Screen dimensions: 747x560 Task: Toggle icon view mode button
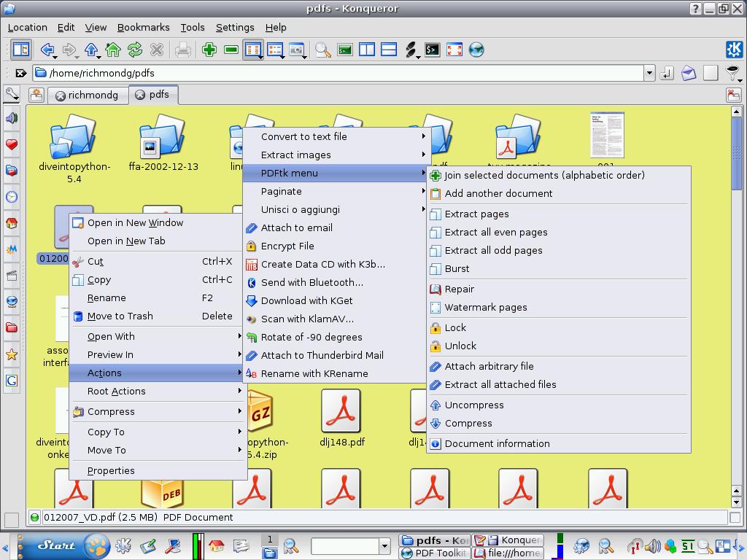253,50
